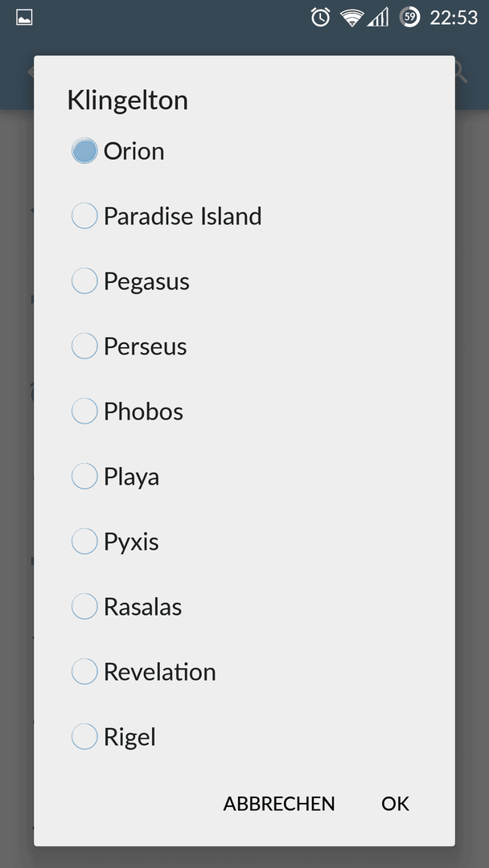The width and height of the screenshot is (489, 868).
Task: Select the Orion ringtone radio button
Action: point(84,151)
